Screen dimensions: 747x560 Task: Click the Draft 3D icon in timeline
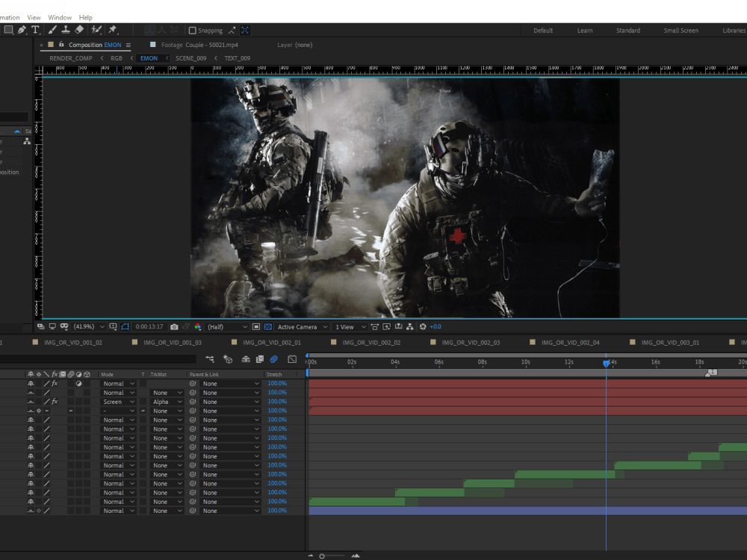(228, 359)
